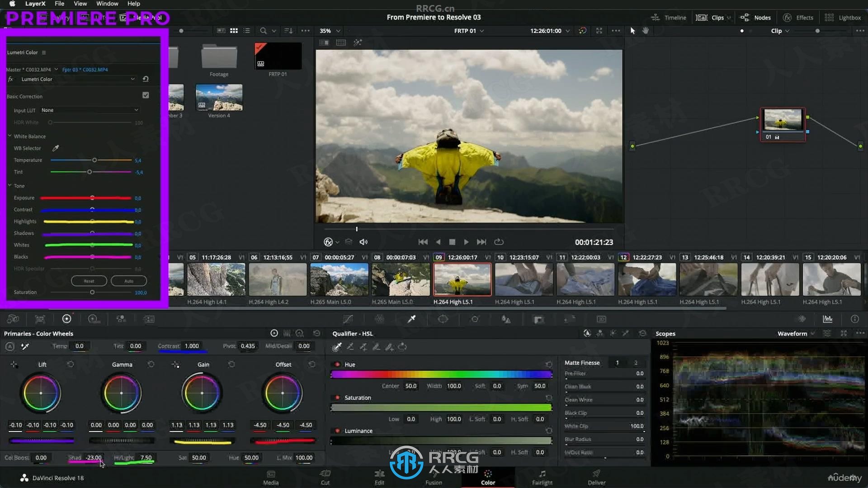
Task: Open the viewer zoom 35% dropdown
Action: [330, 31]
